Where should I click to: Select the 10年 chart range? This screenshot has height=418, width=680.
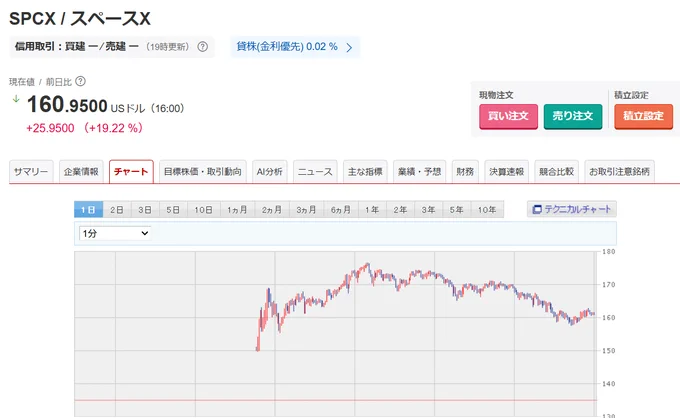pyautogui.click(x=487, y=209)
